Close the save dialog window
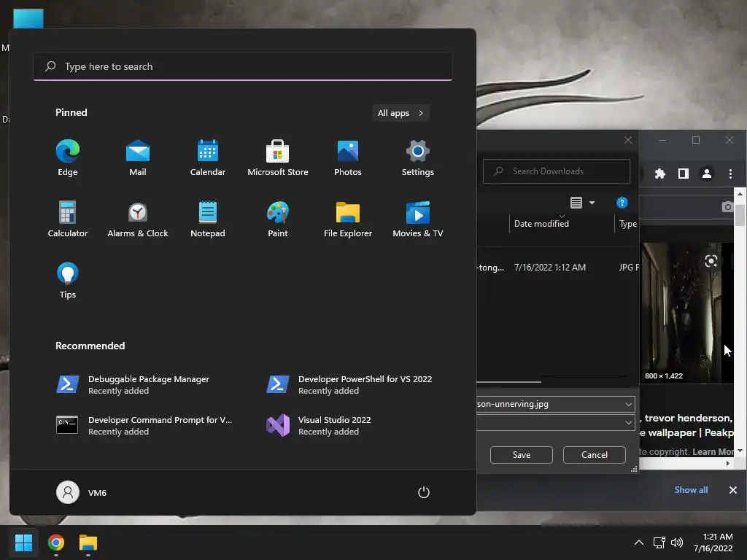747x560 pixels. [628, 140]
